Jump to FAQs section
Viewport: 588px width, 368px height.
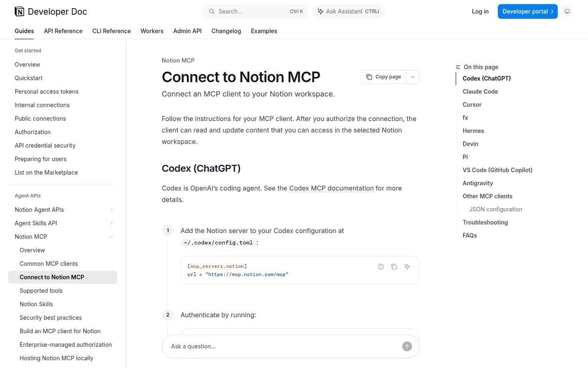pos(470,236)
